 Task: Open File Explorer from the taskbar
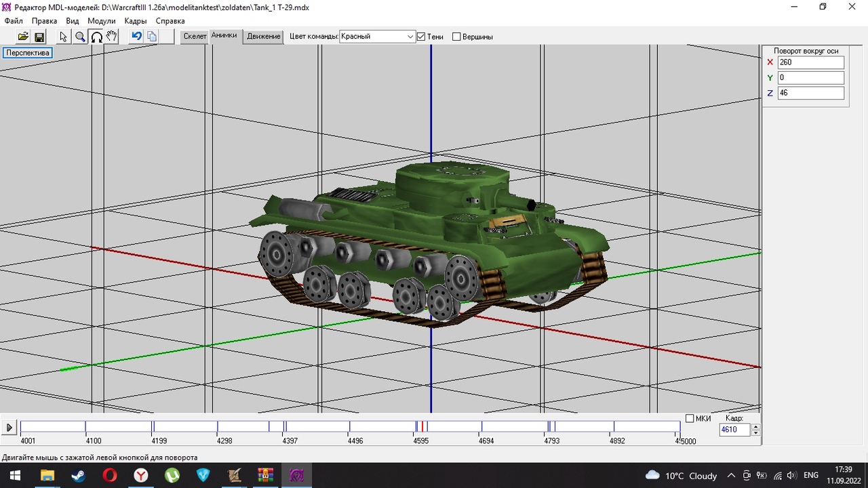[47, 475]
